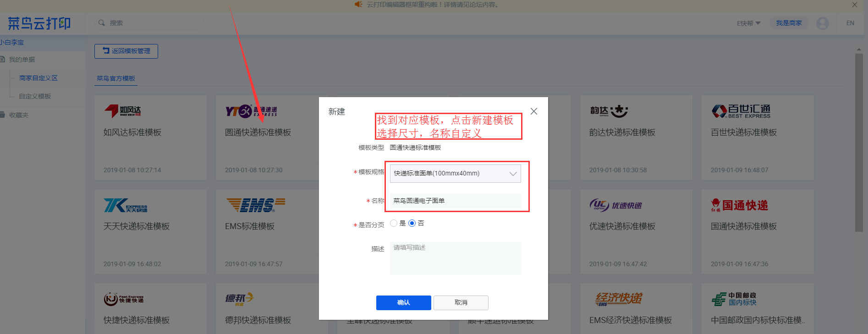Image resolution: width=868 pixels, height=334 pixels.
Task: Click the 如风达 logo
Action: [123, 111]
